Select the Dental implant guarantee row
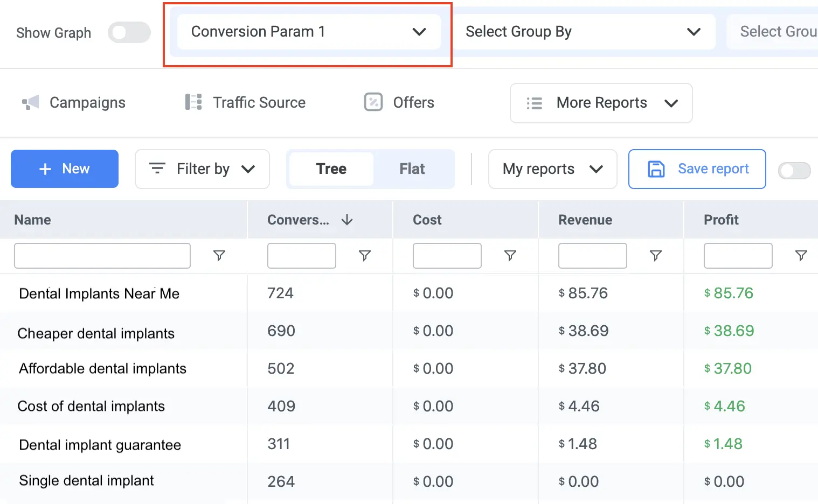The width and height of the screenshot is (818, 504). [409, 444]
